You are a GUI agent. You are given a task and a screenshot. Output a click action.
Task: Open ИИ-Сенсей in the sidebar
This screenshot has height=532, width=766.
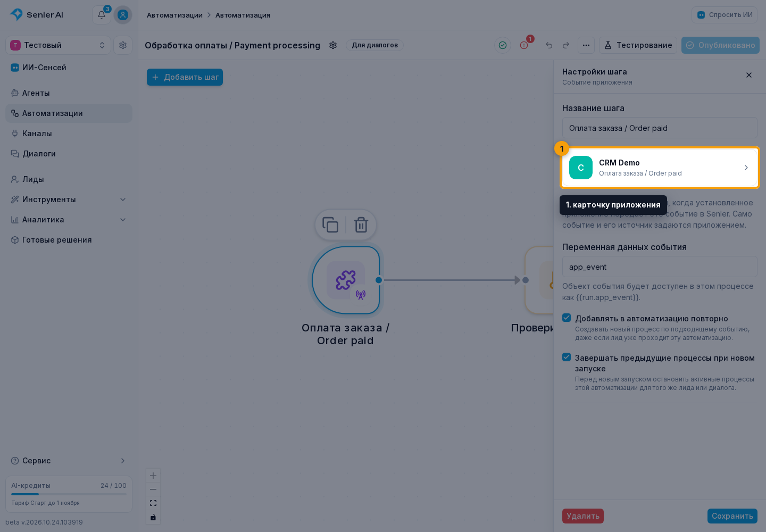point(69,68)
